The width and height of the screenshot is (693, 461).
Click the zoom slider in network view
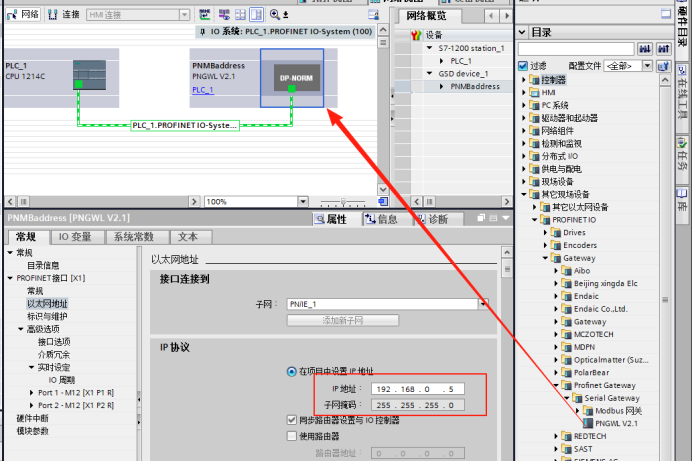[343, 202]
